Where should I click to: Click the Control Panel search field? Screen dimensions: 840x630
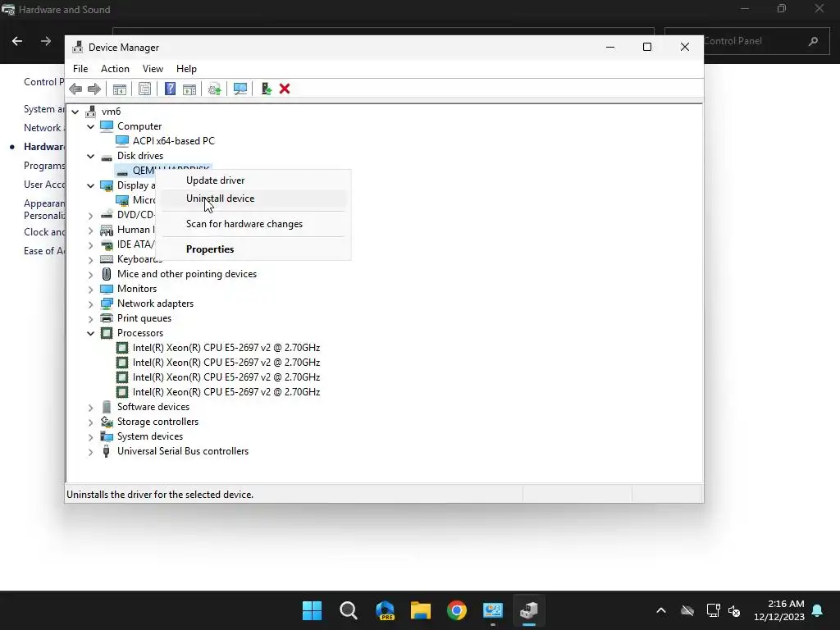click(x=746, y=41)
